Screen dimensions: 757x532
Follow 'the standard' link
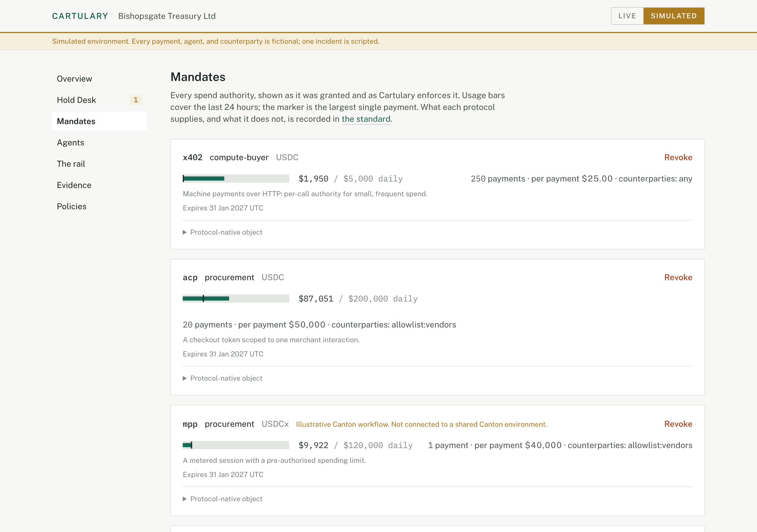tap(366, 119)
